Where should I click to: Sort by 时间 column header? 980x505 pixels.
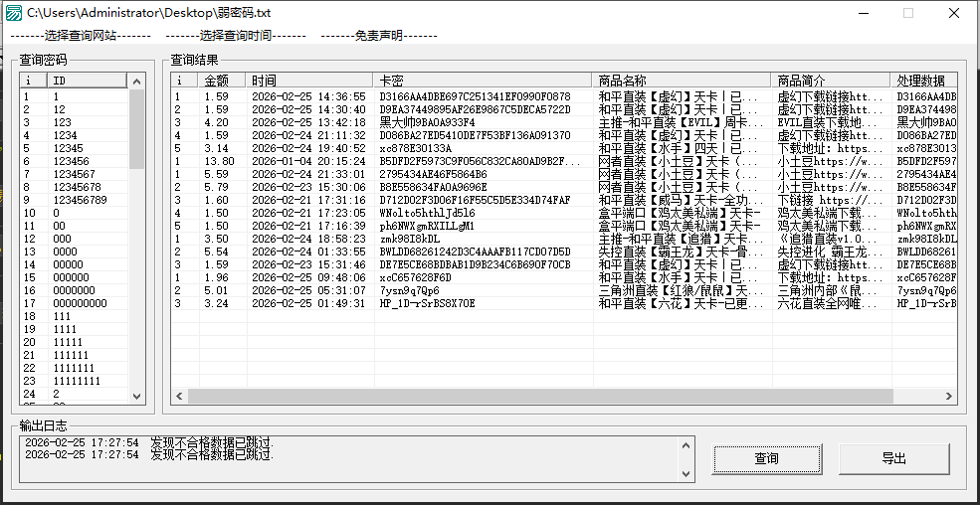pyautogui.click(x=310, y=81)
